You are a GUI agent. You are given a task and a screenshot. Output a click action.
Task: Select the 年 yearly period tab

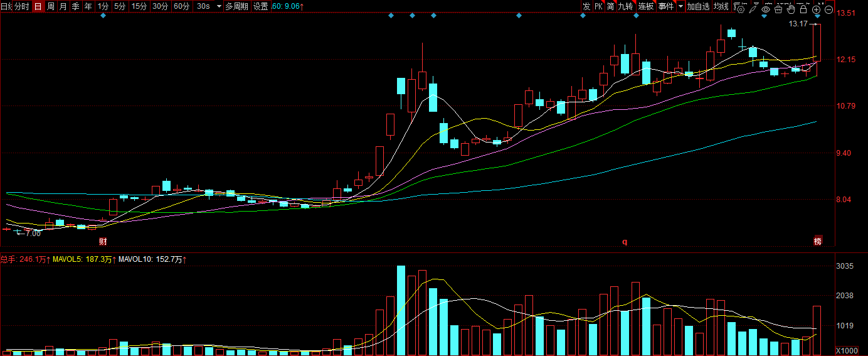click(x=88, y=6)
